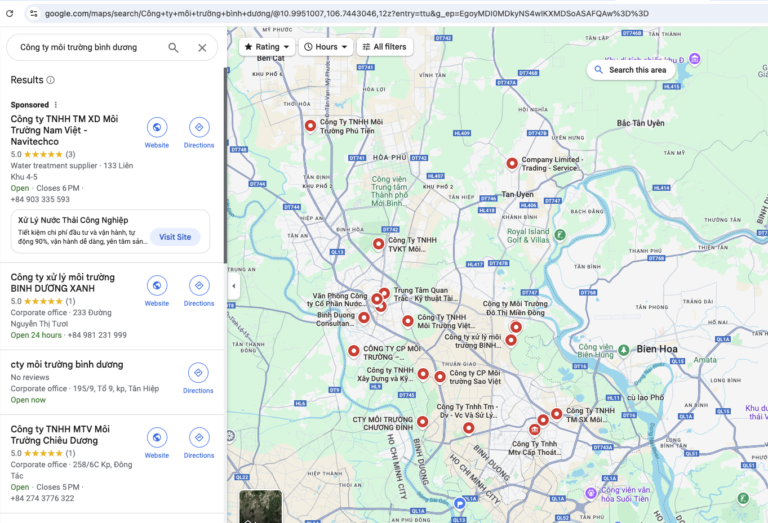Select Công ty xử lý môi trường BINH pin
Viewport: 768px width, 523px height.
click(x=511, y=340)
